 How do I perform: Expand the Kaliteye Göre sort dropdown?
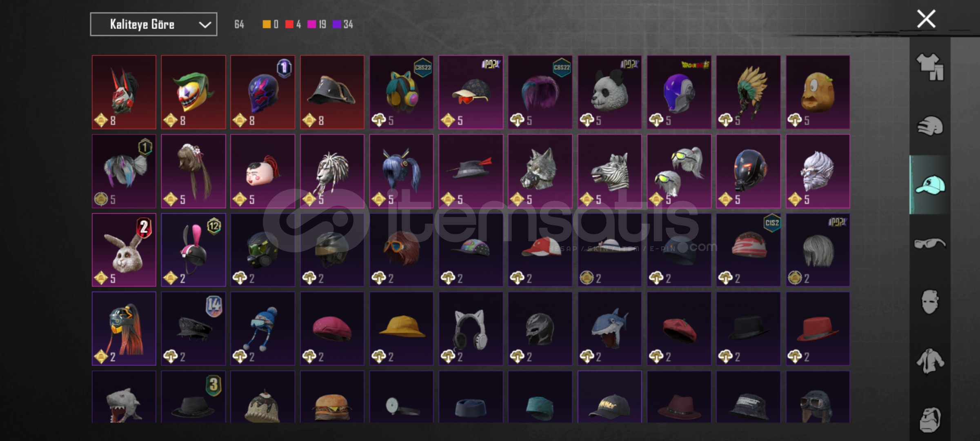coord(153,24)
